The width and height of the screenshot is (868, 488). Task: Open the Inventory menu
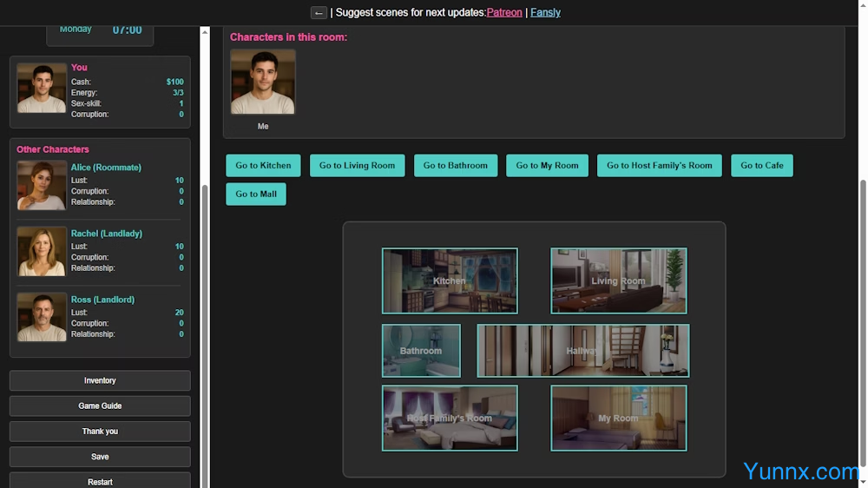(100, 380)
